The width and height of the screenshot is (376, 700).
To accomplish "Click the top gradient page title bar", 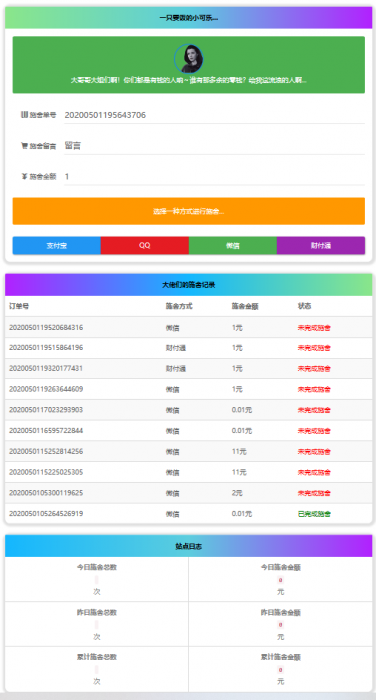I will coord(188,18).
